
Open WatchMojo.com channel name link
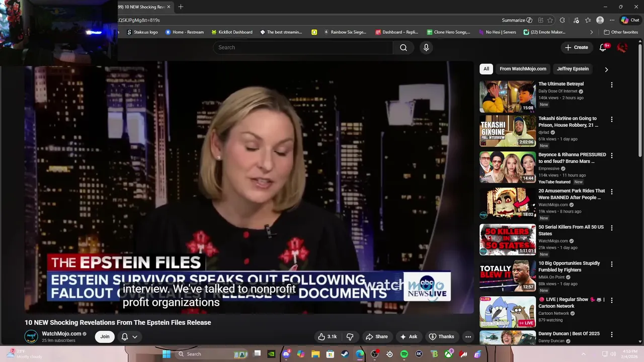[61, 334]
